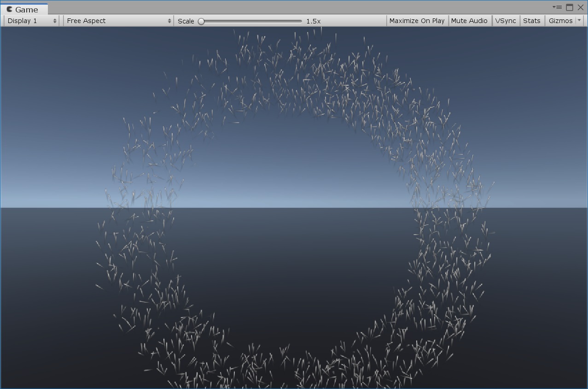Image resolution: width=588 pixels, height=389 pixels.
Task: Select the Game tab
Action: (24, 9)
